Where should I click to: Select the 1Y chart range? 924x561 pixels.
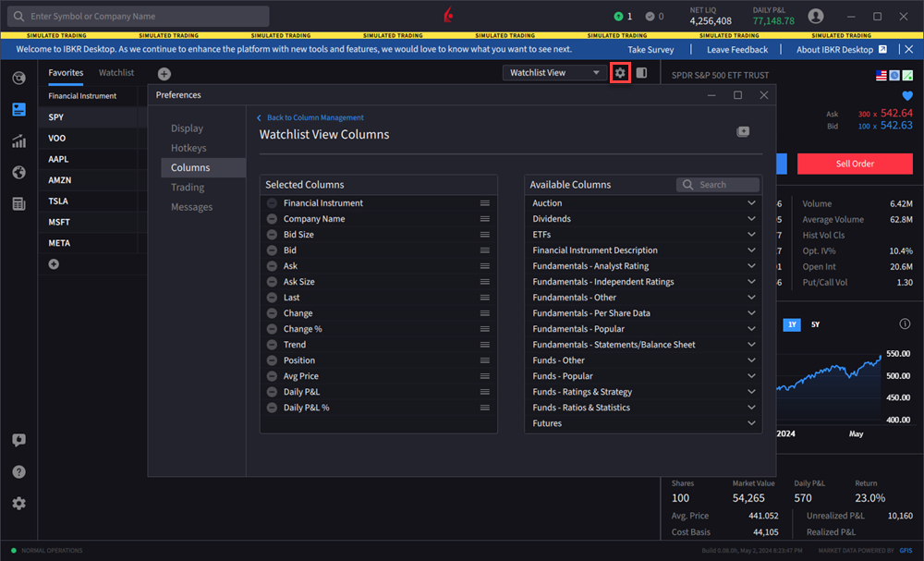click(x=792, y=324)
